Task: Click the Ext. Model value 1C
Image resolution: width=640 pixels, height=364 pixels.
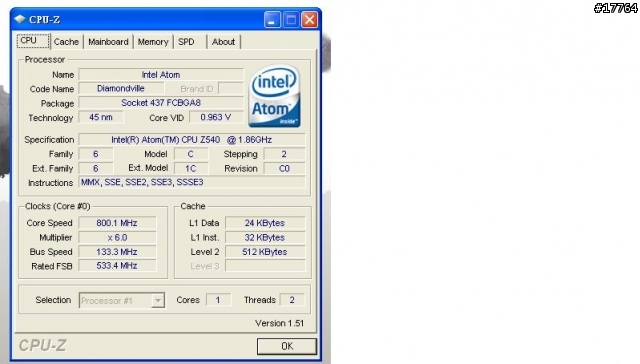Action: (x=191, y=169)
